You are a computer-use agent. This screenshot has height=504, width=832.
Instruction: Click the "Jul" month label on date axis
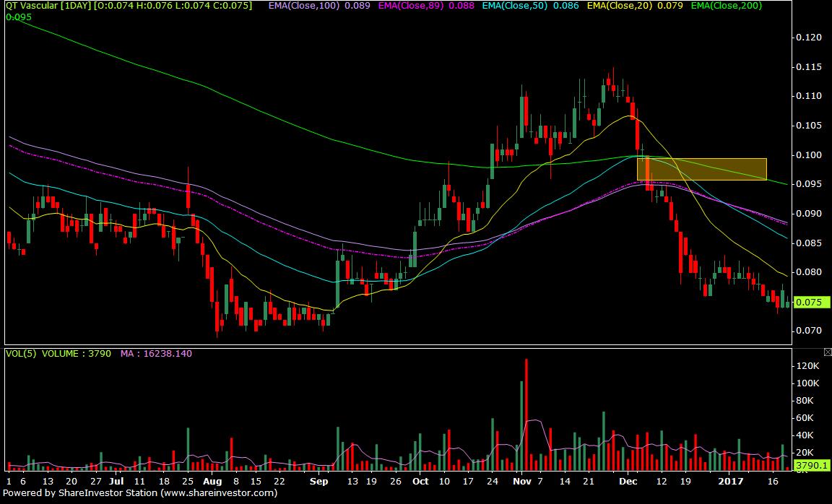[116, 481]
